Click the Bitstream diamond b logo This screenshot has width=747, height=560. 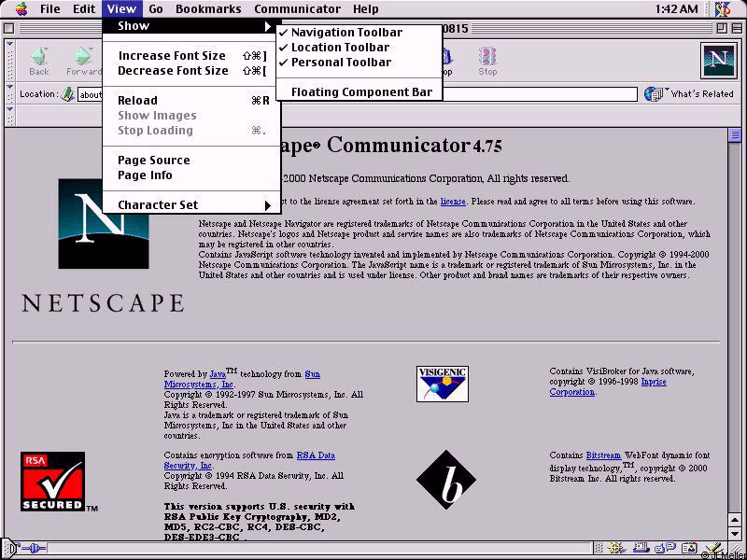(446, 480)
